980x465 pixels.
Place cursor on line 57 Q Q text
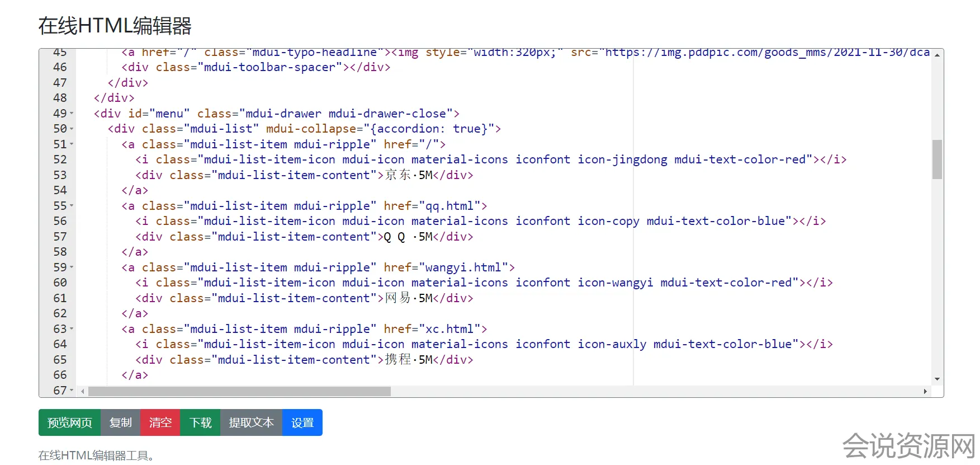pyautogui.click(x=395, y=237)
